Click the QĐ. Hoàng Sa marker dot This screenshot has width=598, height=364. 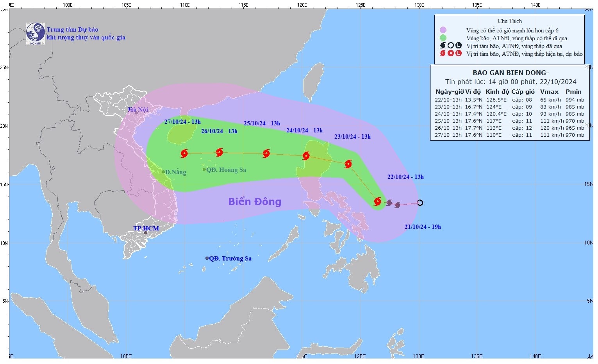[x=204, y=170]
